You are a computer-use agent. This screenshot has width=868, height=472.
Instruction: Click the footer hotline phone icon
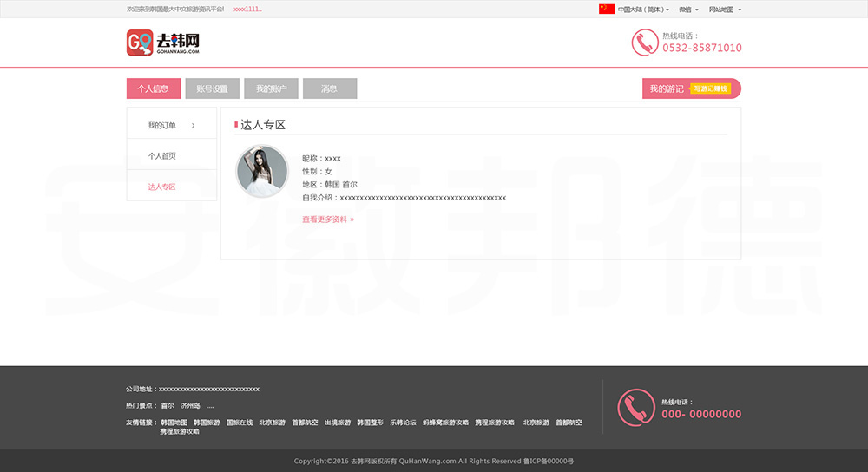point(635,407)
